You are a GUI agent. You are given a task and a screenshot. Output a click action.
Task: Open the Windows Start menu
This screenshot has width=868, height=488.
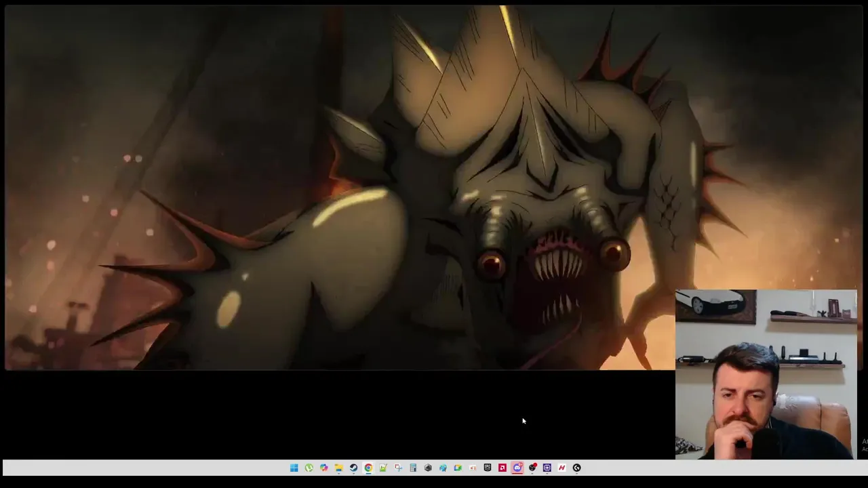pos(294,468)
